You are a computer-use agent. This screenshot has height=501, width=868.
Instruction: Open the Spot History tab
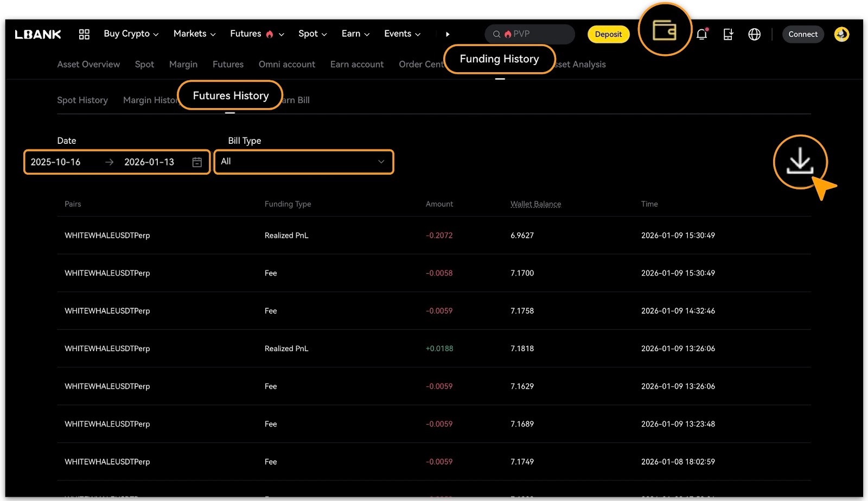(82, 100)
